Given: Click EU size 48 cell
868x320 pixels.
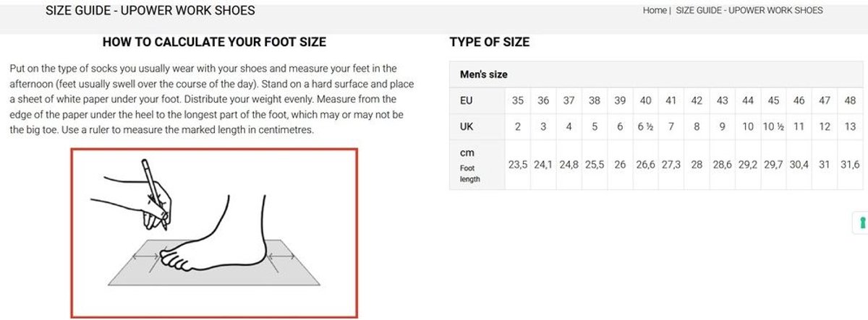Looking at the screenshot, I should [850, 101].
